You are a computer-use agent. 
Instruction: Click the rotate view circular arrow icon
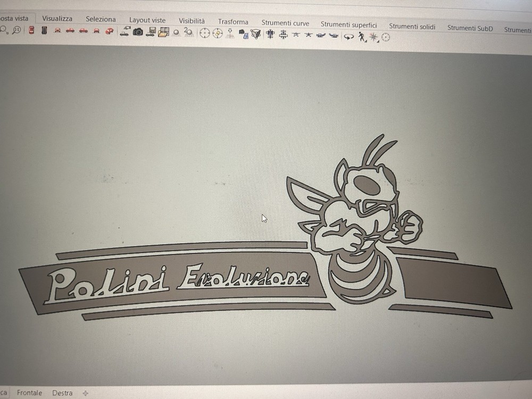[x=348, y=37]
